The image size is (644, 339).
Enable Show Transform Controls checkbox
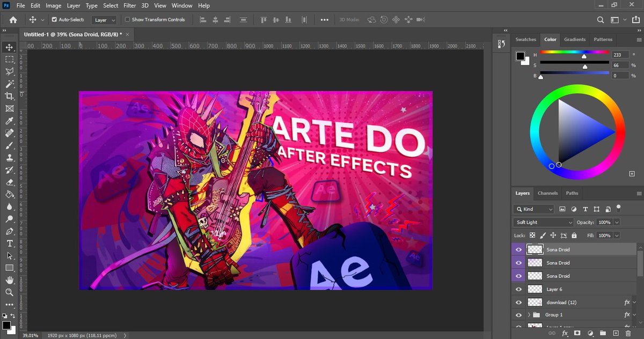[x=127, y=20]
